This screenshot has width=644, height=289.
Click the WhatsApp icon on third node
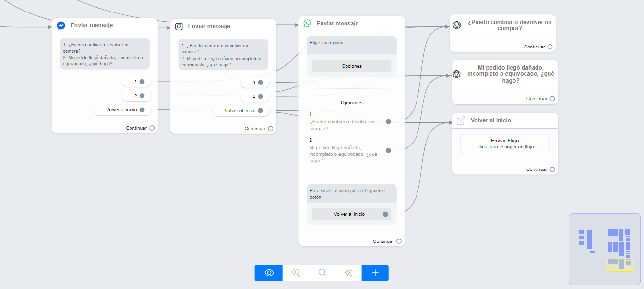(x=307, y=23)
